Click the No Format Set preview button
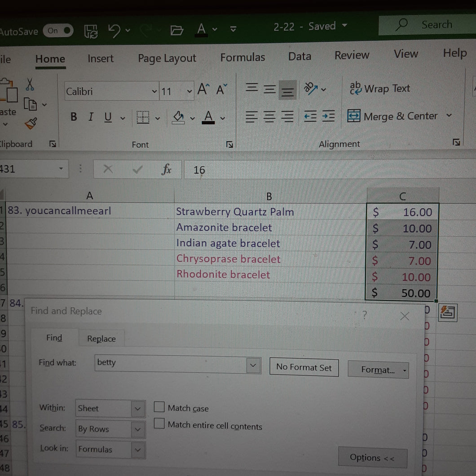 pyautogui.click(x=304, y=368)
